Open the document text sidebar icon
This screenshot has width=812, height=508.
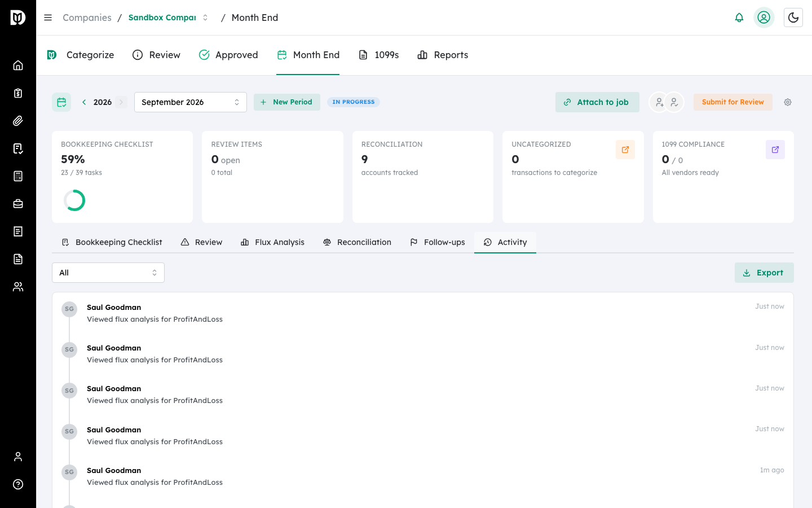coord(18,259)
